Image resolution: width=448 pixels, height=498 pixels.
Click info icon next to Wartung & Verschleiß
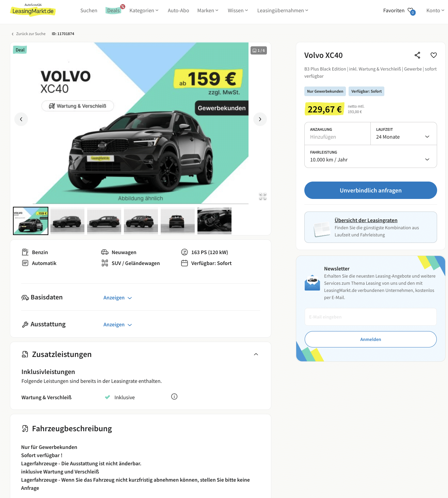(174, 396)
